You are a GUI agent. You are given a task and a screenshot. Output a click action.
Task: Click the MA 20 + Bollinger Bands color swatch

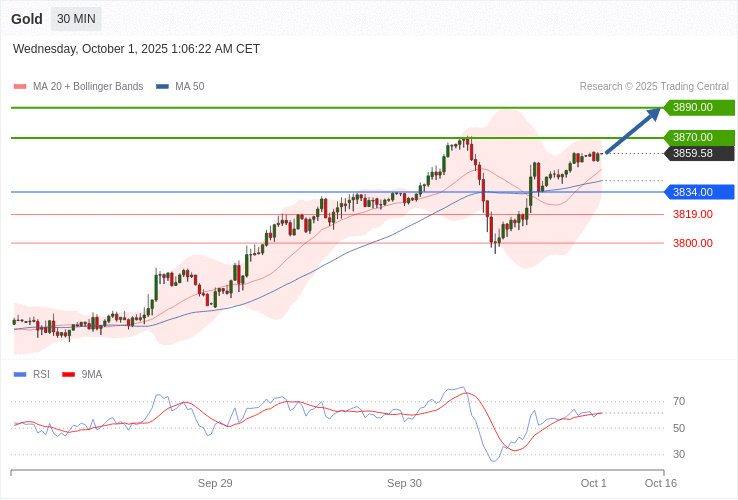tap(19, 87)
